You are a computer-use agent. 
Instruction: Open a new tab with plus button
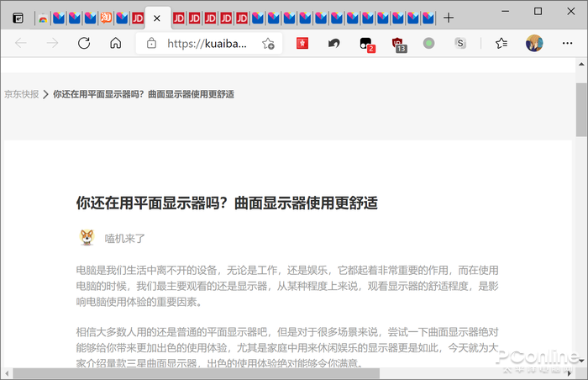coord(449,18)
